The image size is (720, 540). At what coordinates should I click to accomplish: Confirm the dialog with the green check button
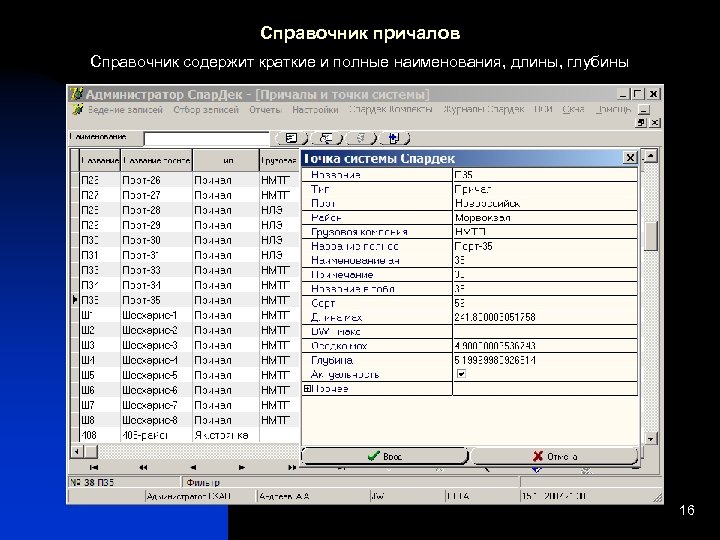pyautogui.click(x=384, y=456)
